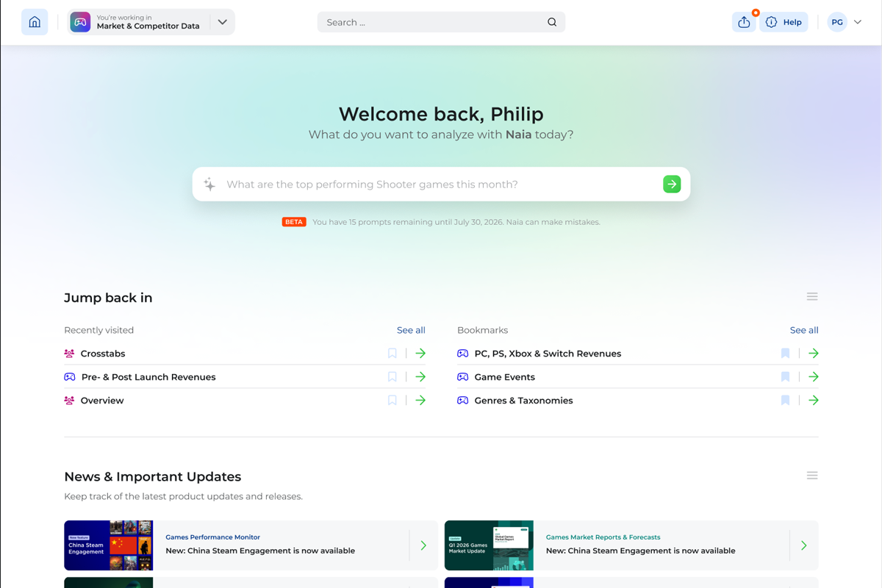Open the Overview recent item
The image size is (882, 588).
click(x=102, y=401)
